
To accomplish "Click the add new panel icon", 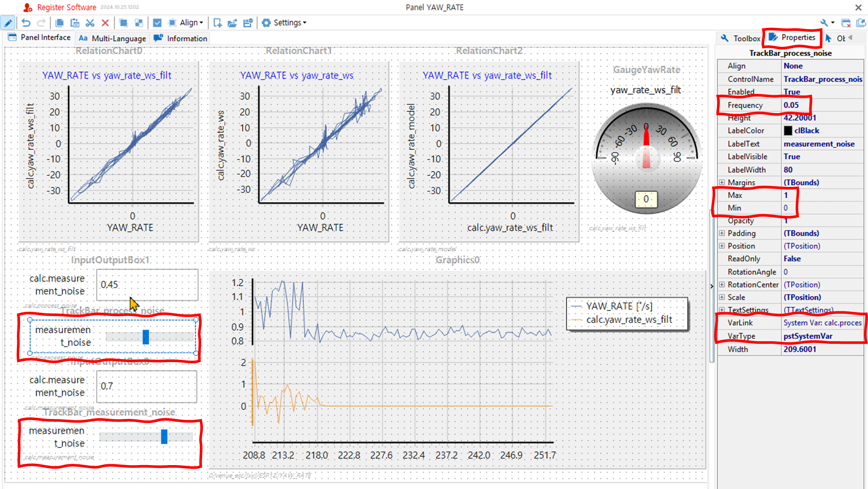I will [x=218, y=23].
